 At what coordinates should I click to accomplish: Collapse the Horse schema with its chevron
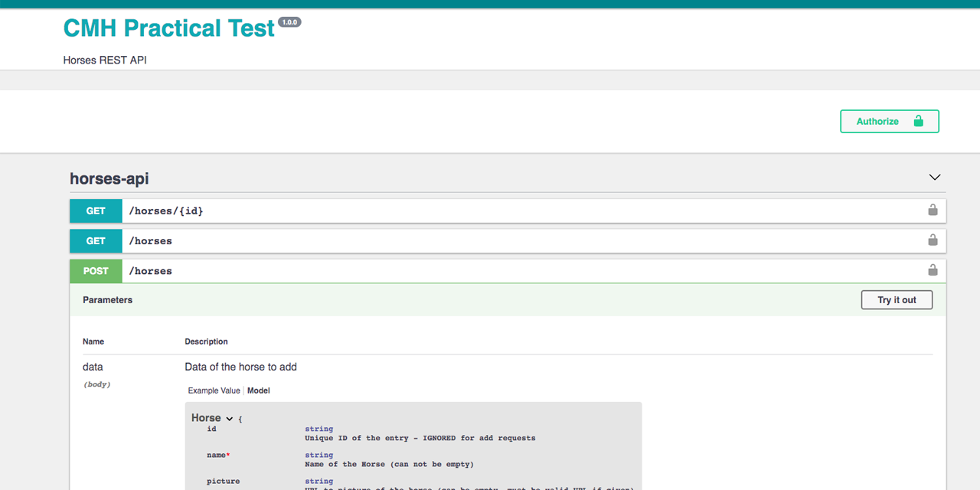pos(229,418)
